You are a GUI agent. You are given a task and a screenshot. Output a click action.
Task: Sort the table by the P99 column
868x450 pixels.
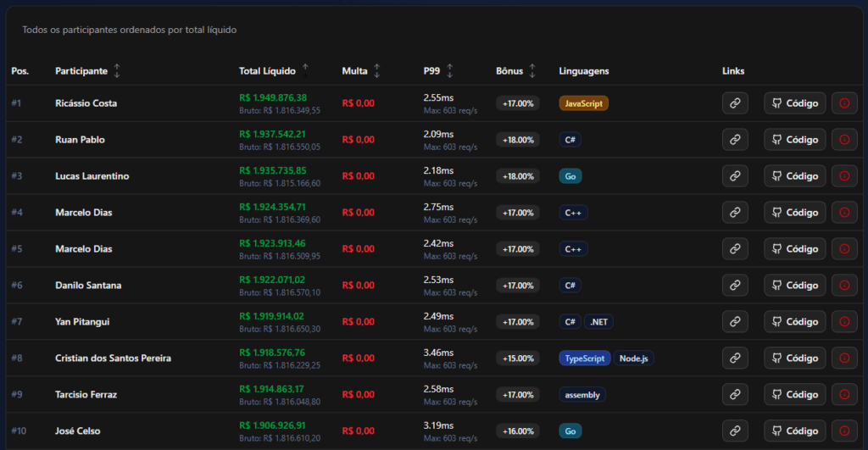pyautogui.click(x=449, y=71)
